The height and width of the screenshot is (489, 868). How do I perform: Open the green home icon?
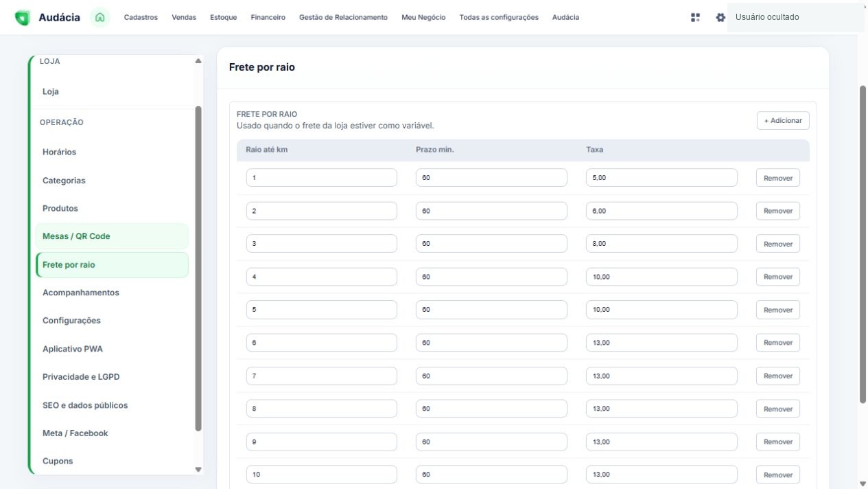click(100, 18)
